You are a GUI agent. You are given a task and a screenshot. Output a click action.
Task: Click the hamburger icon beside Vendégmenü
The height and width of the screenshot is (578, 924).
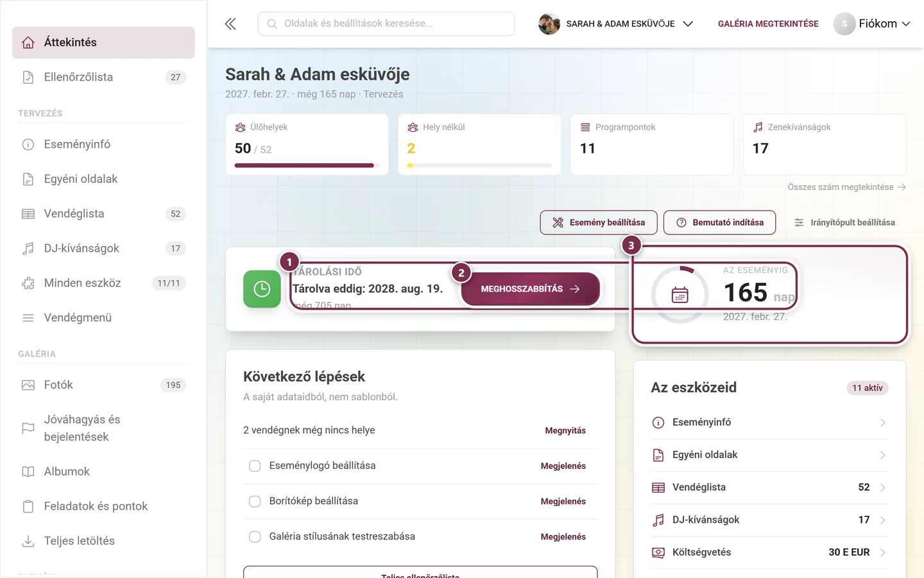[28, 318]
